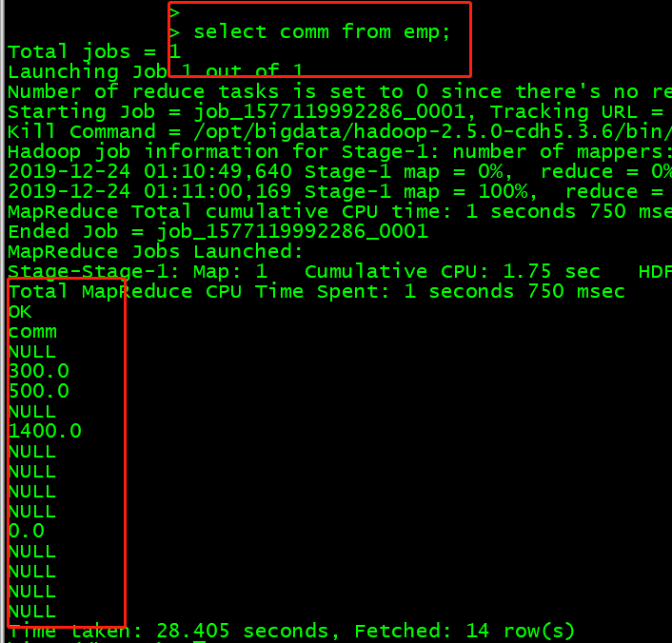
Task: Click the 01:11:00,169 map 100% line
Action: click(x=340, y=191)
